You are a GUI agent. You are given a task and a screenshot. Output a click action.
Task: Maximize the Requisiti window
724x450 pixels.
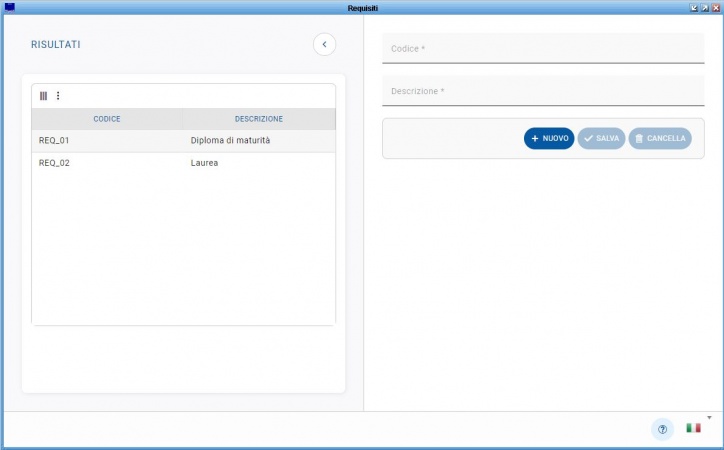click(x=705, y=8)
